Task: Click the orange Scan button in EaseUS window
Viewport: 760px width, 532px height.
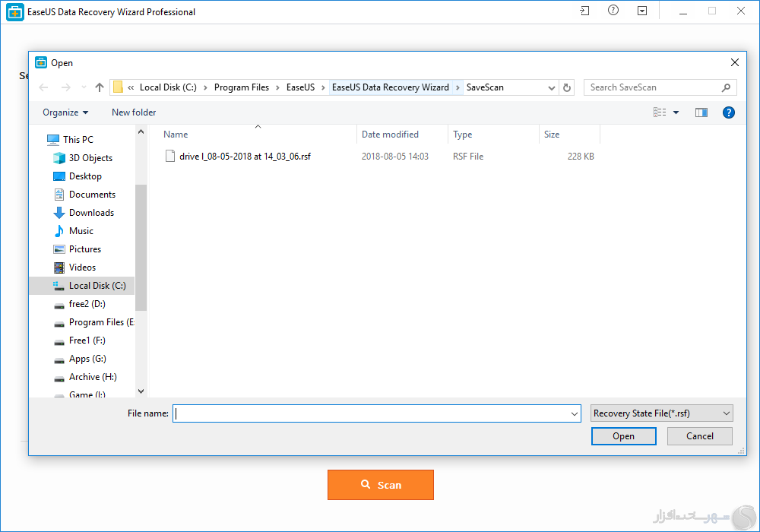Action: [x=381, y=485]
